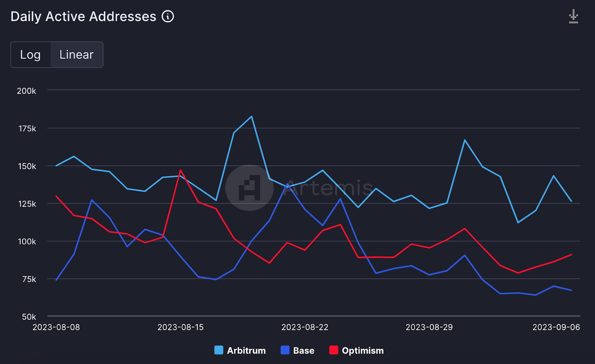The image size is (595, 364).
Task: Click the 2023-08-29 date label
Action: [x=429, y=327]
